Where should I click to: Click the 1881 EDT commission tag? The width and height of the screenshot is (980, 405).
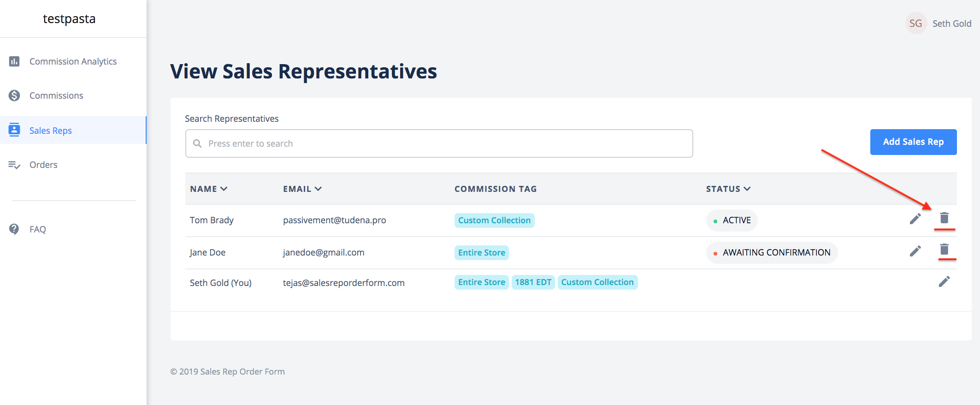(533, 282)
